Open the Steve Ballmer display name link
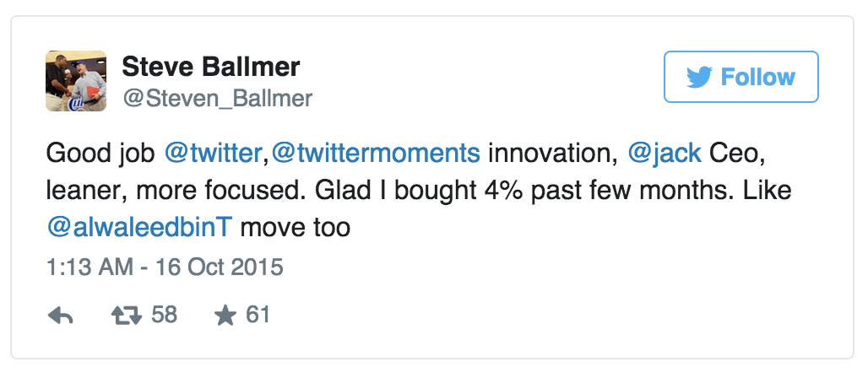 point(211,67)
